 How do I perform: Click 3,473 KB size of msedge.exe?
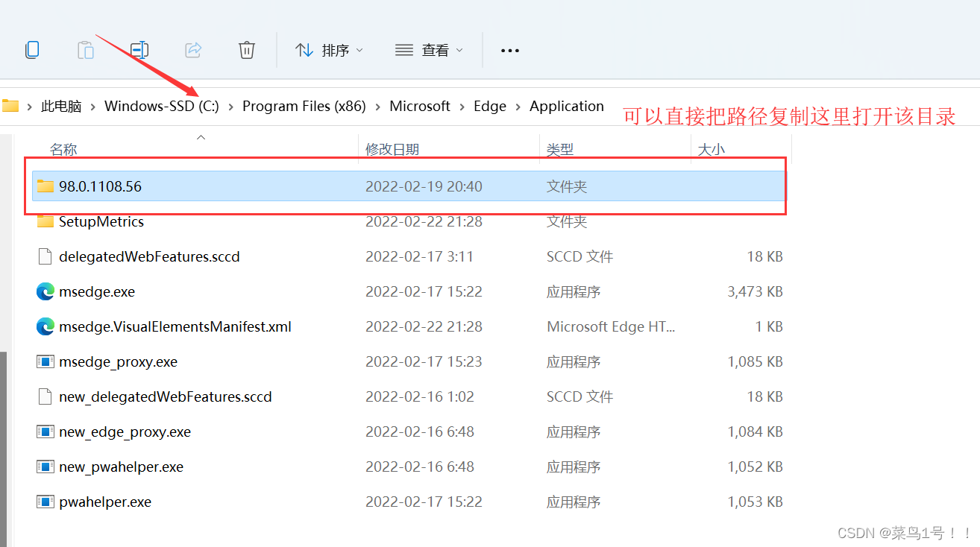755,291
